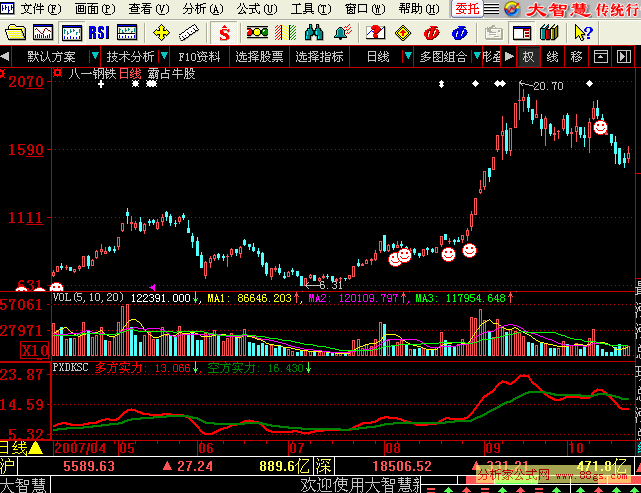Open the 分析(A) menu

click(x=203, y=9)
